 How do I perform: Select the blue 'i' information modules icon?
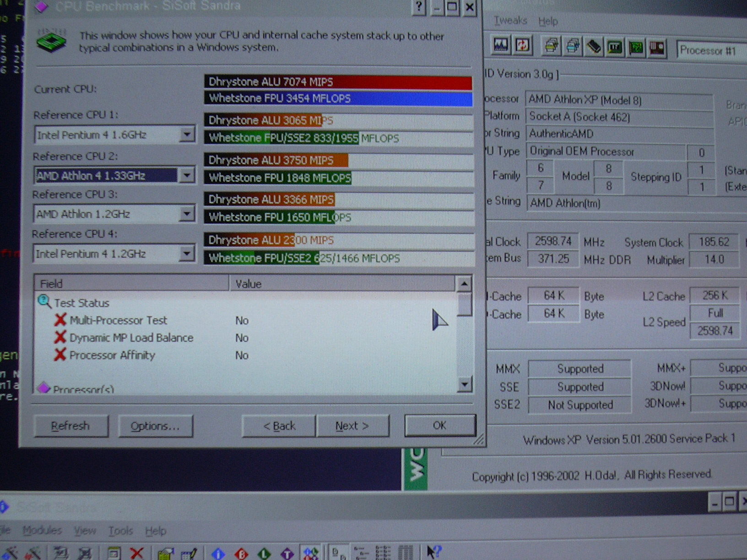pos(218,553)
